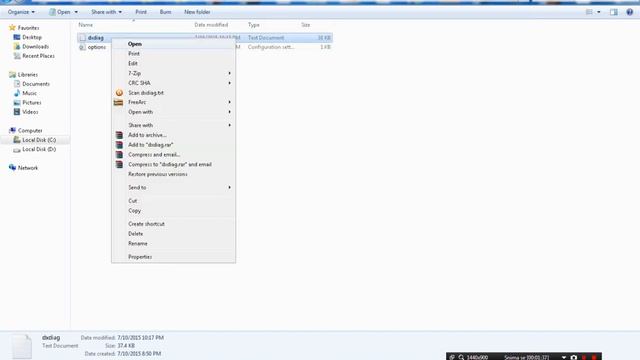Screen dimensions: 640x360
Task: Open the recorder dropdown arrow
Action: [x=564, y=357]
